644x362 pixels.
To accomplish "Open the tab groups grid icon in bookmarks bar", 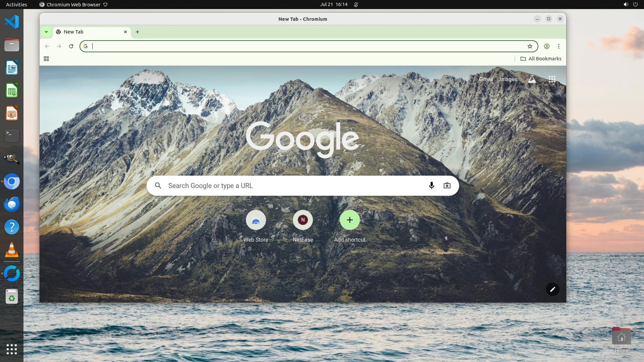I will pyautogui.click(x=46, y=59).
